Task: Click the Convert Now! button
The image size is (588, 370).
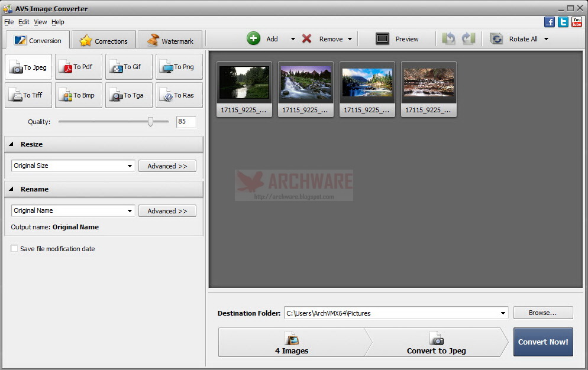Action: pos(542,342)
